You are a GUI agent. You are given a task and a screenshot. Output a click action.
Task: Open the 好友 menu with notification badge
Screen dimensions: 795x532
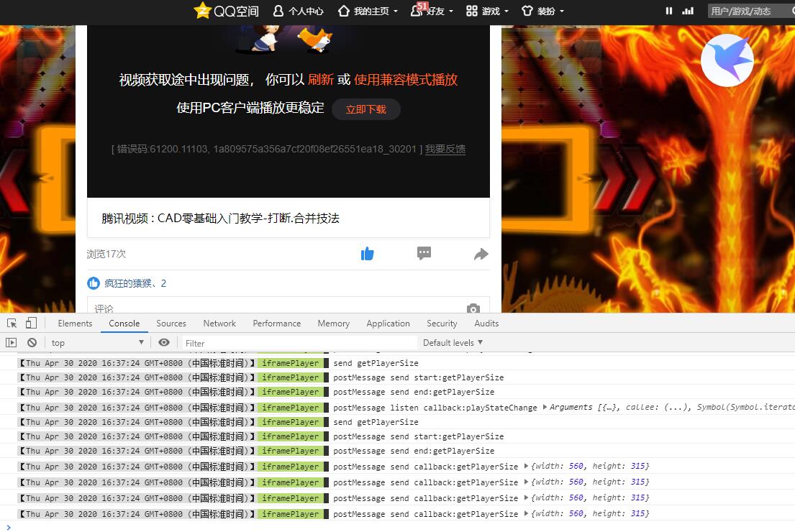point(432,12)
